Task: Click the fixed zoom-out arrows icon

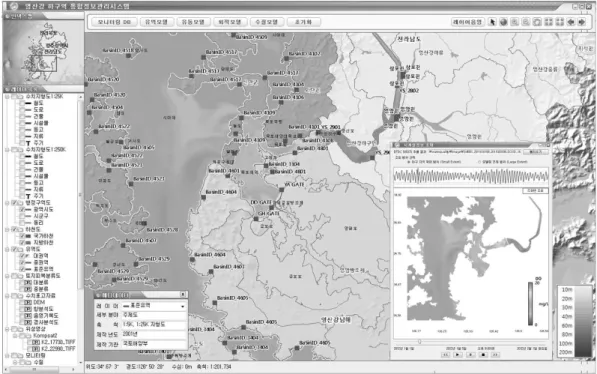Action: [559, 22]
